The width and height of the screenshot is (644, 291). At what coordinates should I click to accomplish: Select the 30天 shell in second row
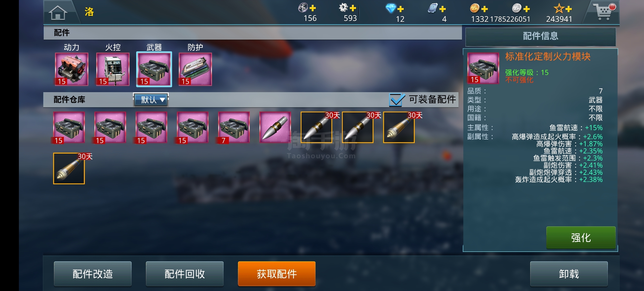click(69, 168)
